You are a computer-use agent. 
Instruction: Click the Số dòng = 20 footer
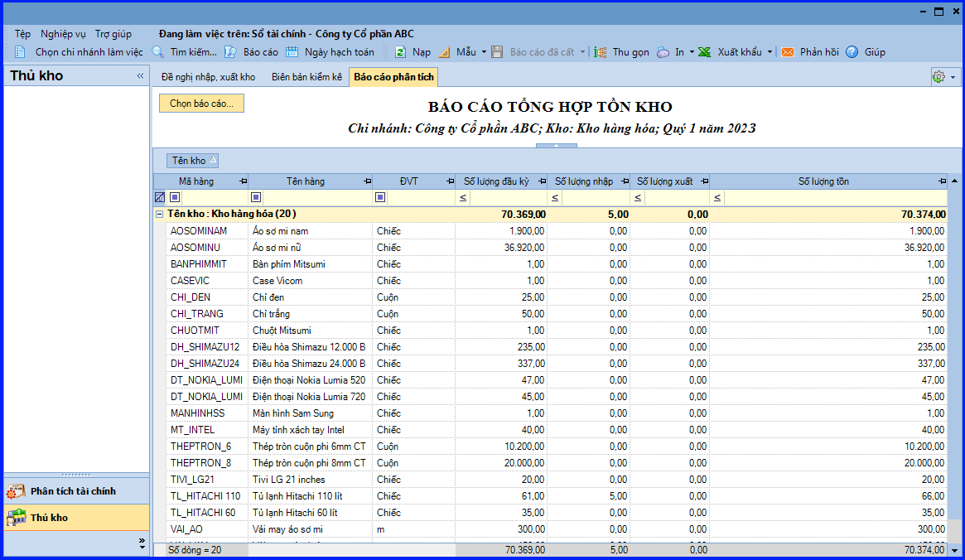click(195, 550)
